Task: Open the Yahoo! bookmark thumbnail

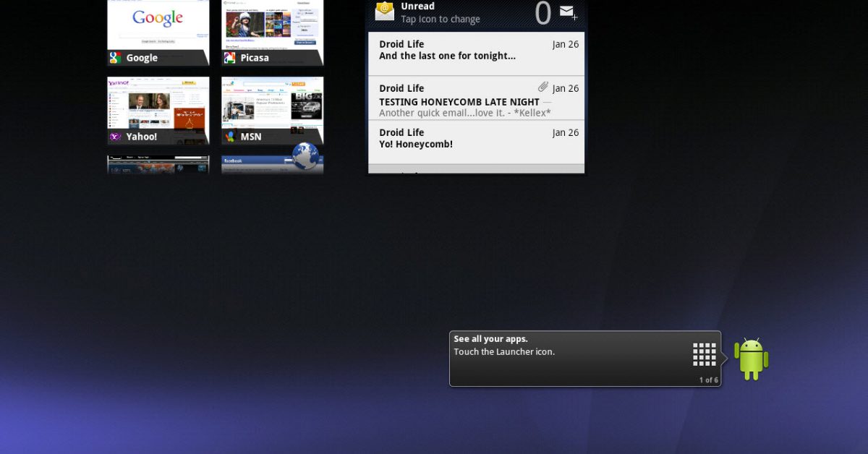Action: 158,104
